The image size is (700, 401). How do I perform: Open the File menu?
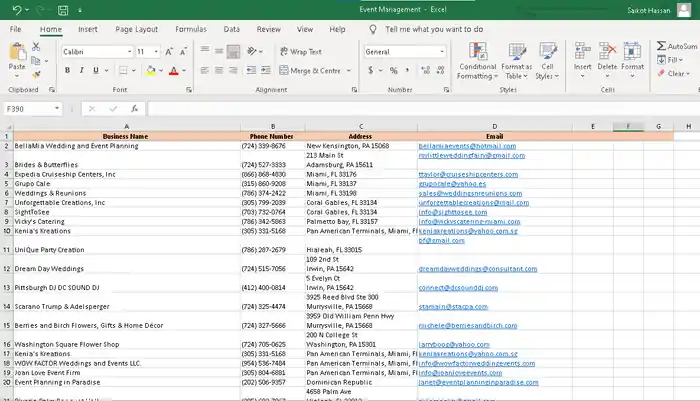15,29
